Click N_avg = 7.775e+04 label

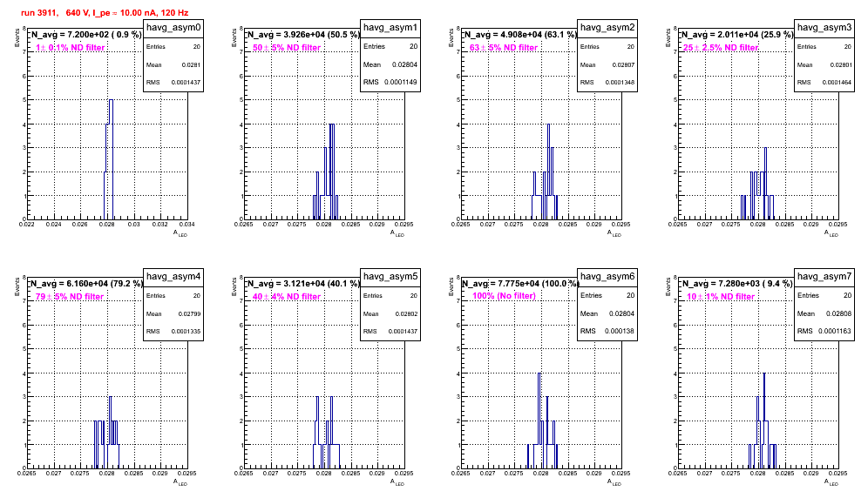520,284
